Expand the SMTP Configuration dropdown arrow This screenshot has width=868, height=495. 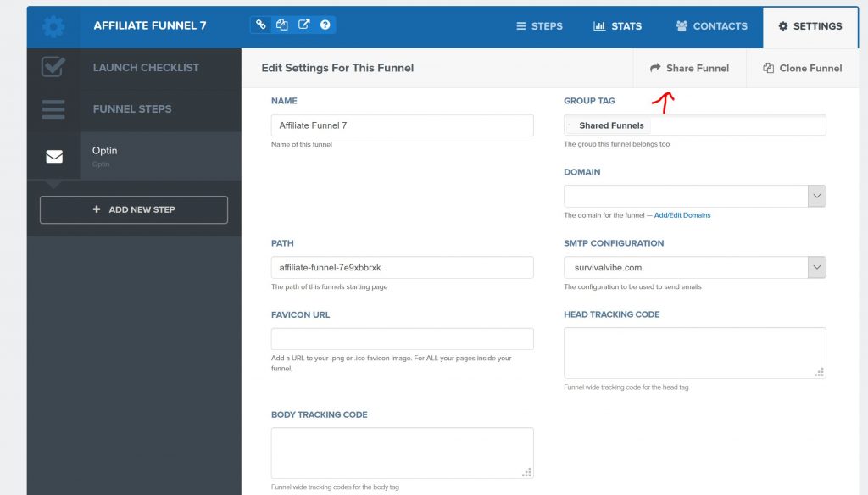click(816, 268)
